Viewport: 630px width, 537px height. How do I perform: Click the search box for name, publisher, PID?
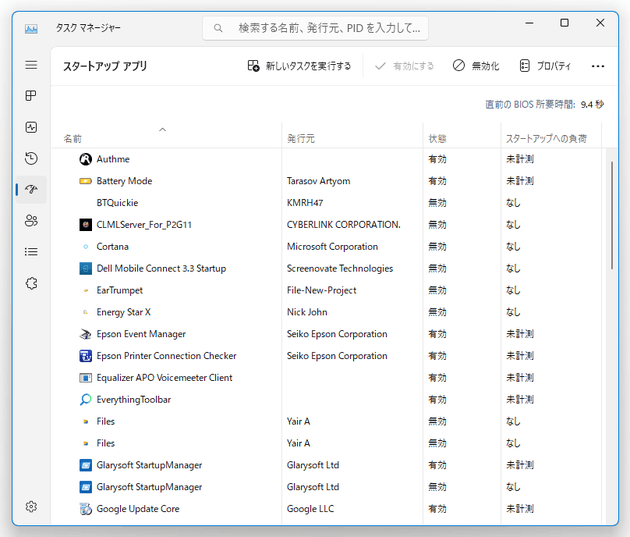tap(315, 28)
